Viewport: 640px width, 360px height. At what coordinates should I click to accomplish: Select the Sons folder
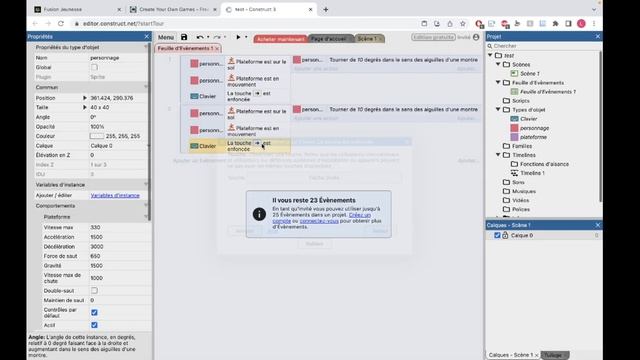click(518, 182)
